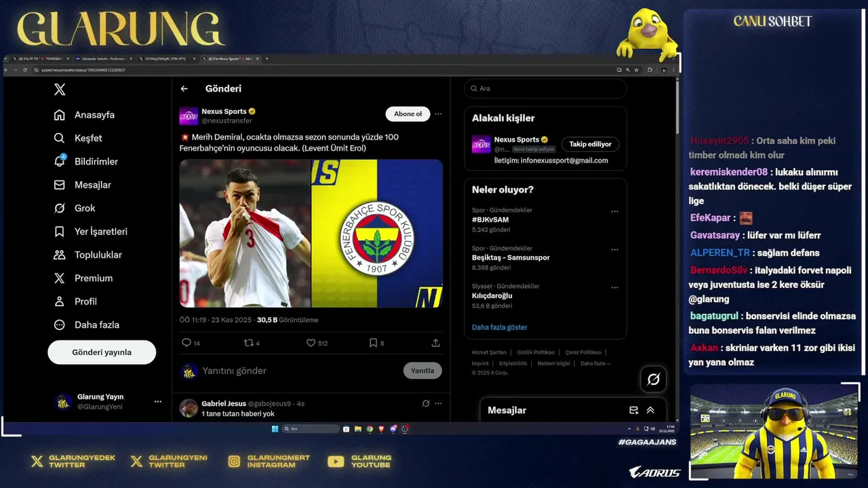Image resolution: width=868 pixels, height=488 pixels.
Task: Click Gabriel Jesus commenter name
Action: click(x=223, y=403)
